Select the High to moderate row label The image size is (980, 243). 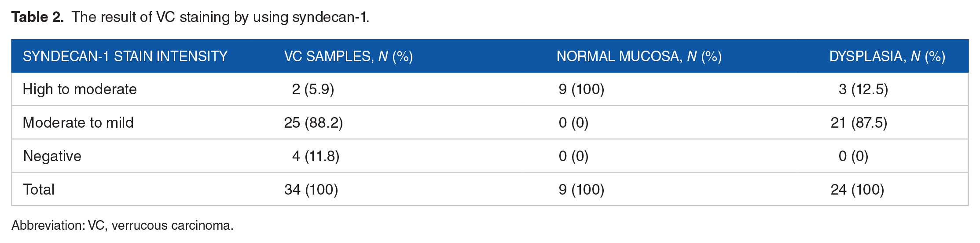click(x=80, y=89)
